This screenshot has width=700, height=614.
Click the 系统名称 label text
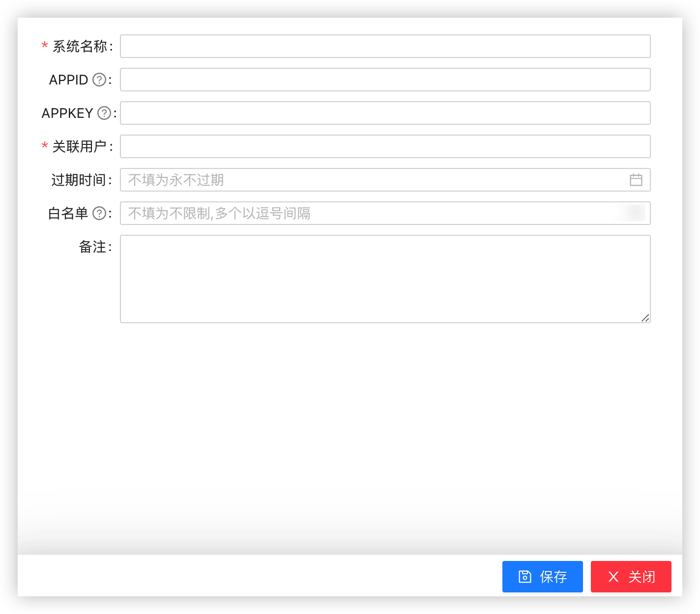click(80, 46)
